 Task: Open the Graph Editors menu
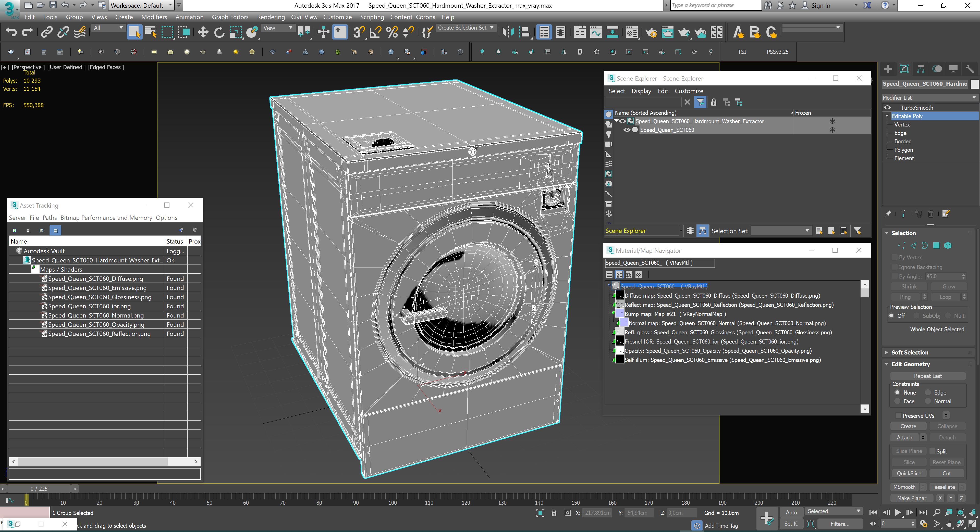[x=230, y=17]
